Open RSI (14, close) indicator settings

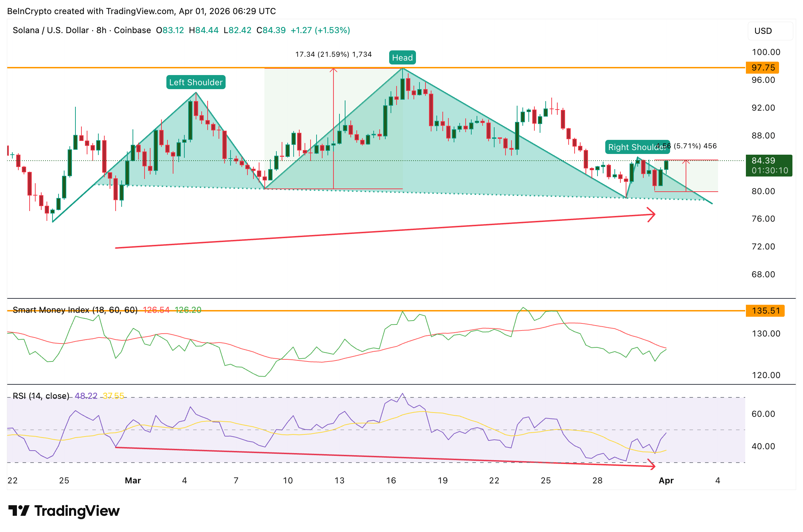tap(41, 396)
